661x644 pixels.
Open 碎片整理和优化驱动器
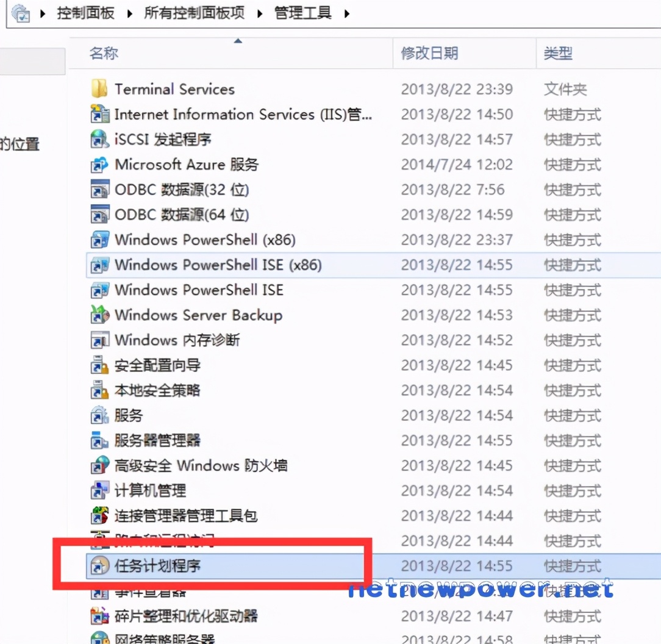[180, 616]
